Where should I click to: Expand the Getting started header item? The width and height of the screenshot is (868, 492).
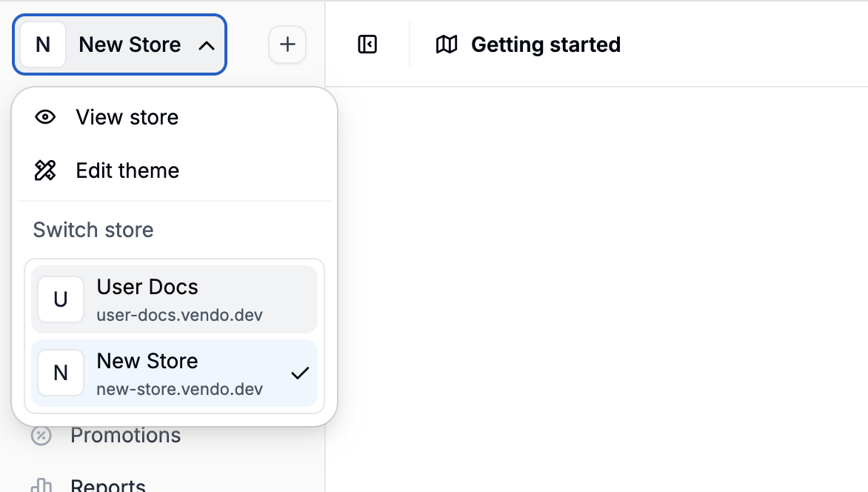[x=545, y=44]
